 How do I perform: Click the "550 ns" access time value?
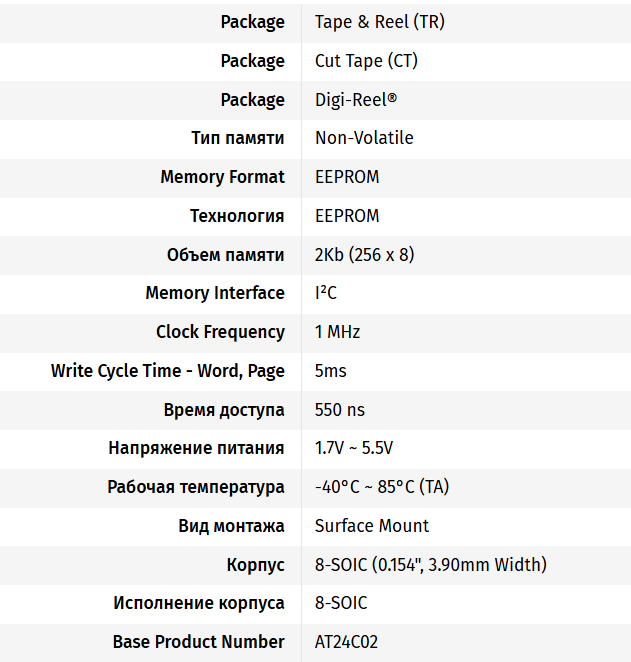[x=340, y=410]
